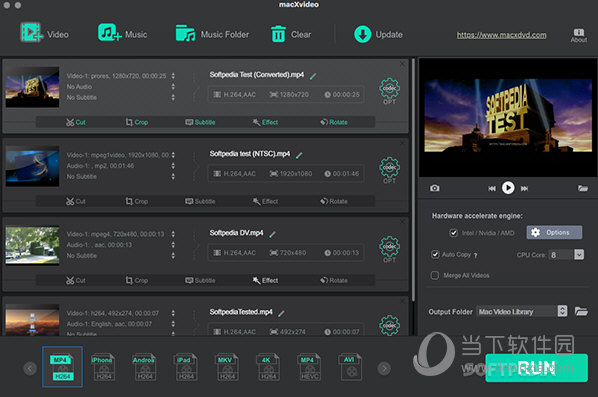This screenshot has width=598, height=397.
Task: Add Subtitle to Softpedia DV.mp4
Action: (x=200, y=280)
